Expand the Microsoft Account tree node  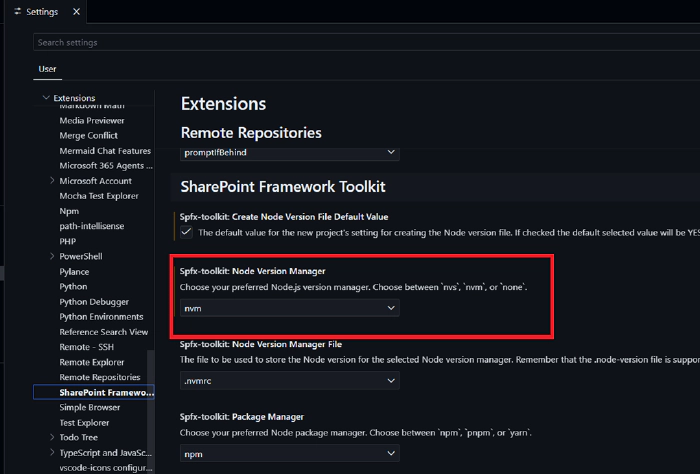[x=52, y=181]
